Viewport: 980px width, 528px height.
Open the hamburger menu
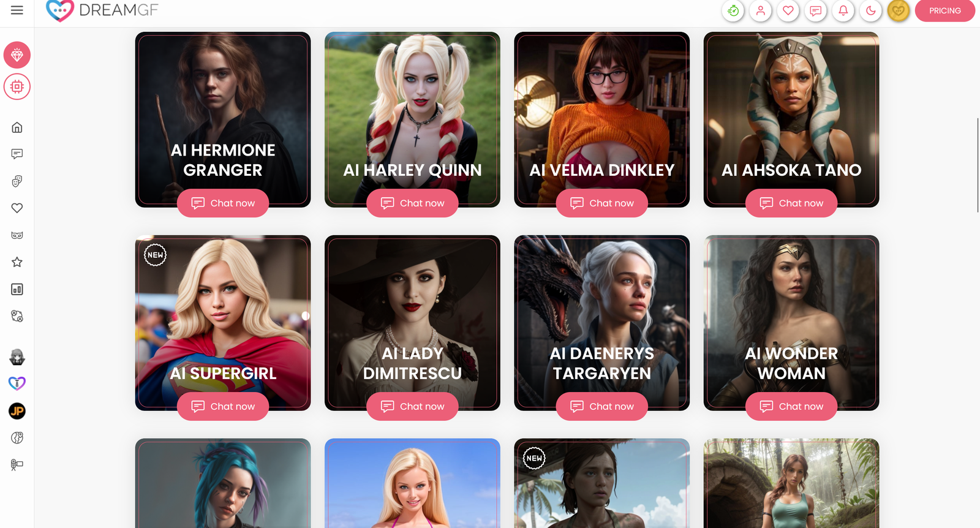coord(17,10)
